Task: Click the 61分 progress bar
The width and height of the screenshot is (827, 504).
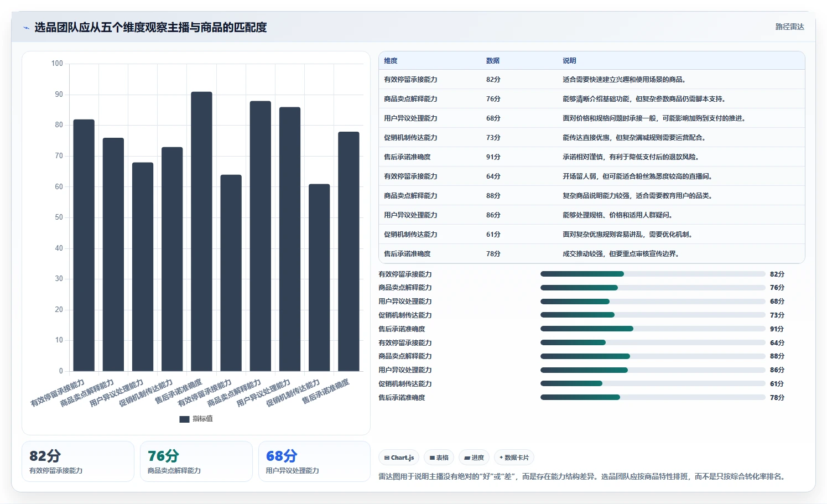Action: point(653,383)
